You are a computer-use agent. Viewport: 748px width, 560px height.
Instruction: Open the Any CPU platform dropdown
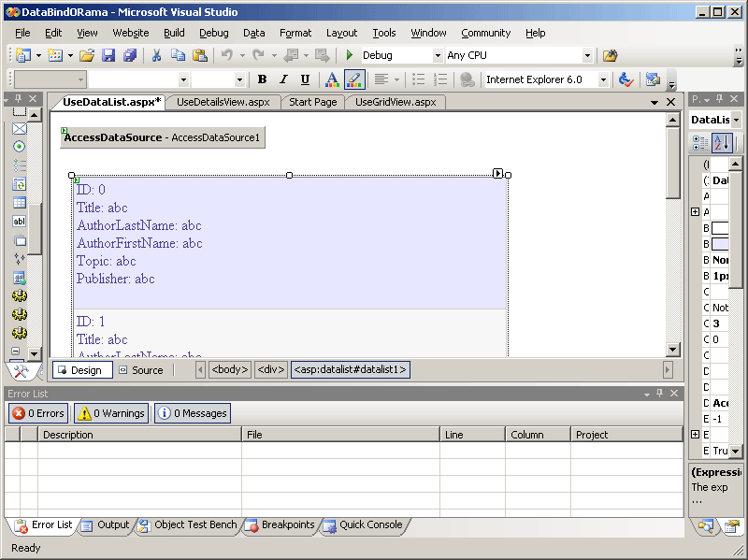click(587, 56)
